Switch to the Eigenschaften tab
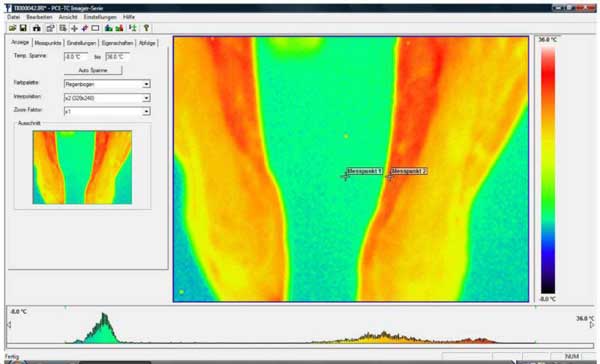The width and height of the screenshot is (600, 364). point(118,43)
